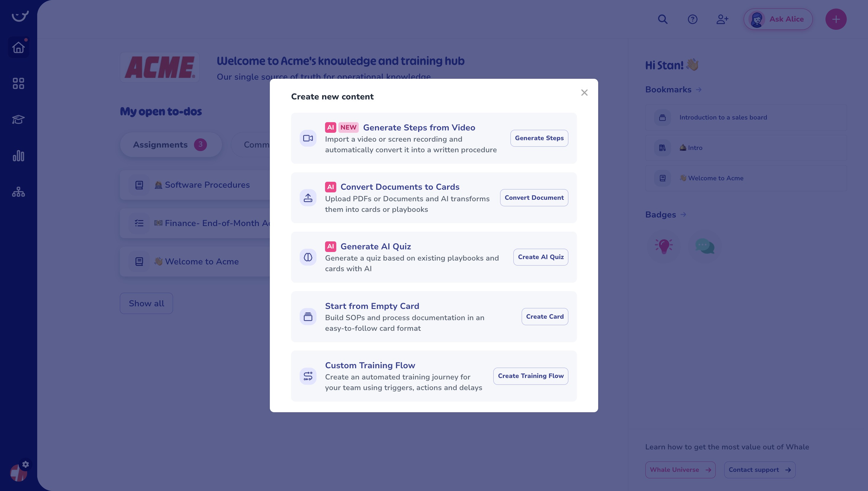Open the Welcome to Acme bookmark
Image resolution: width=868 pixels, height=491 pixels.
point(745,178)
